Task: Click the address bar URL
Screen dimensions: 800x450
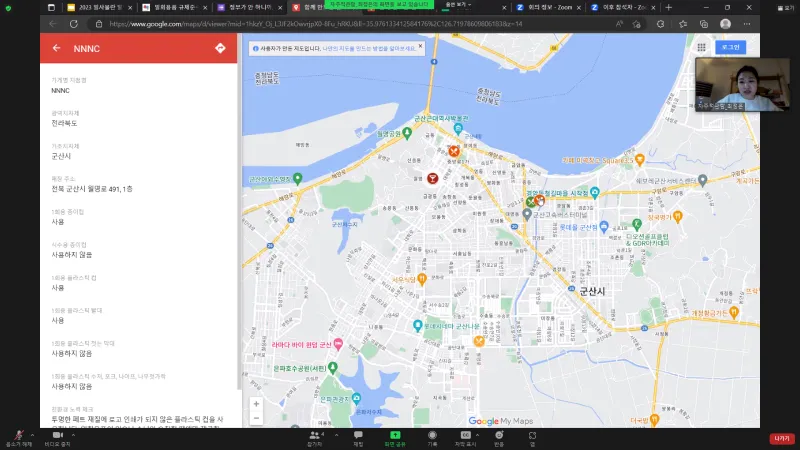Action: (x=315, y=24)
